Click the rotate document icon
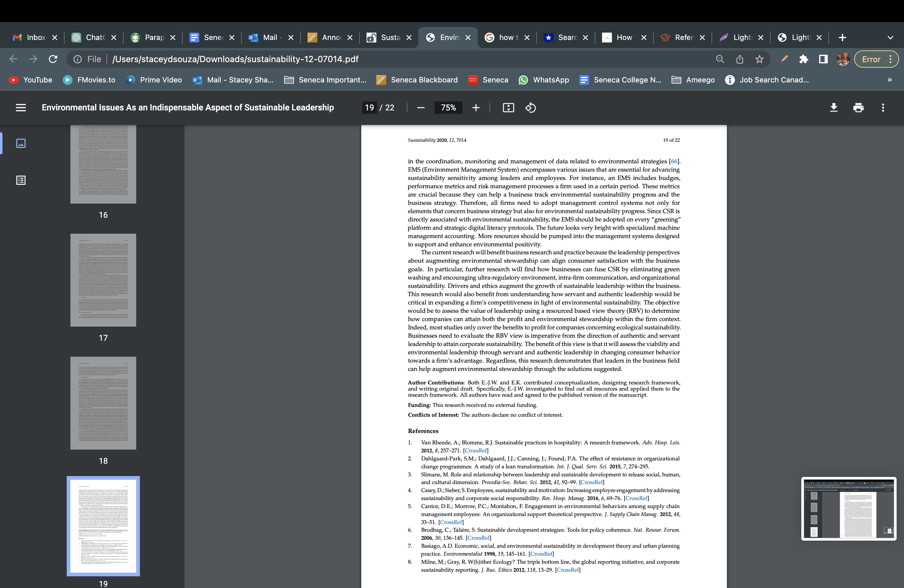 pos(530,107)
